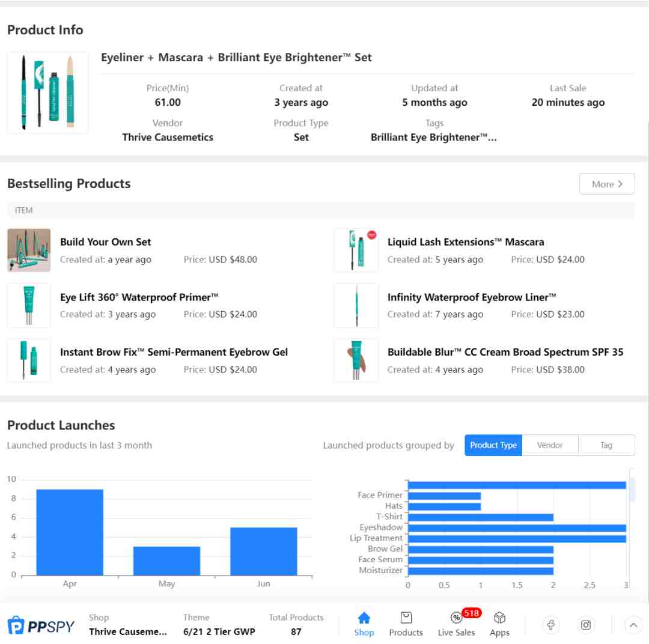Click the chart's vertical scroll slider
The height and width of the screenshot is (644, 649).
click(x=632, y=490)
